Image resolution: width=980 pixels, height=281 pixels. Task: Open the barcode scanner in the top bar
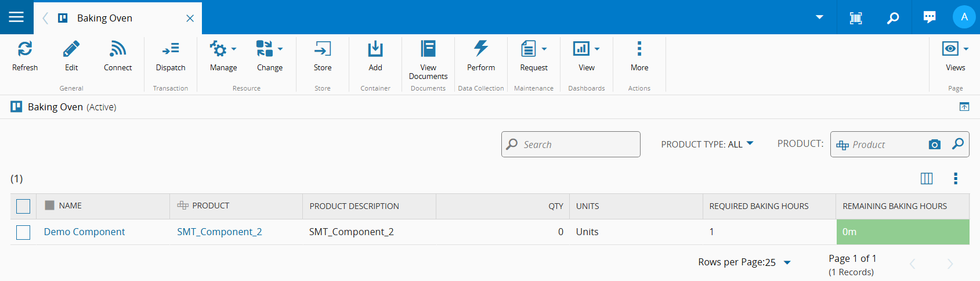856,17
